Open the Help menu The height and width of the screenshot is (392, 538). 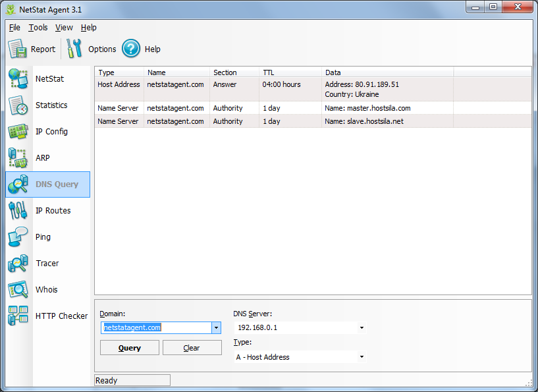tap(88, 28)
